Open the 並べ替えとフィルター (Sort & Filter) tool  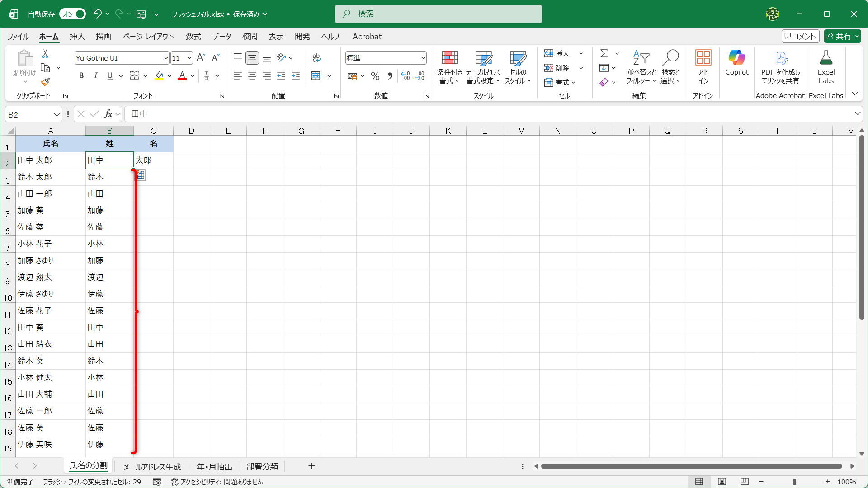coord(641,67)
